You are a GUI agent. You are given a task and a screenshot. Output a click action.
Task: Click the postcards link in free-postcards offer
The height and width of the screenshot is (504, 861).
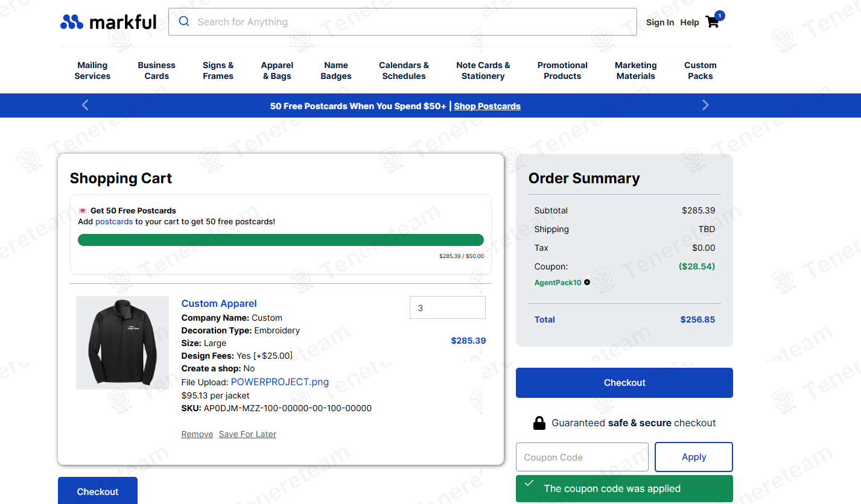114,221
